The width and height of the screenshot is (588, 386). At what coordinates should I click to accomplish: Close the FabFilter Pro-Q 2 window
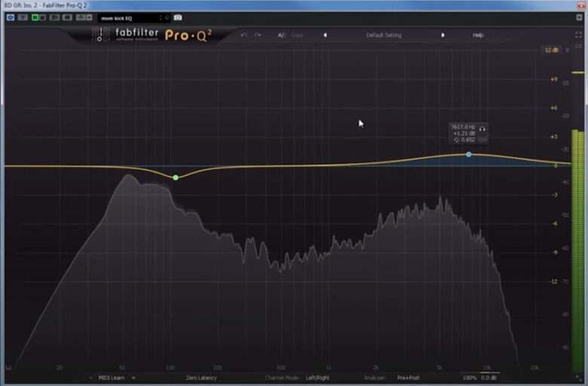(580, 5)
